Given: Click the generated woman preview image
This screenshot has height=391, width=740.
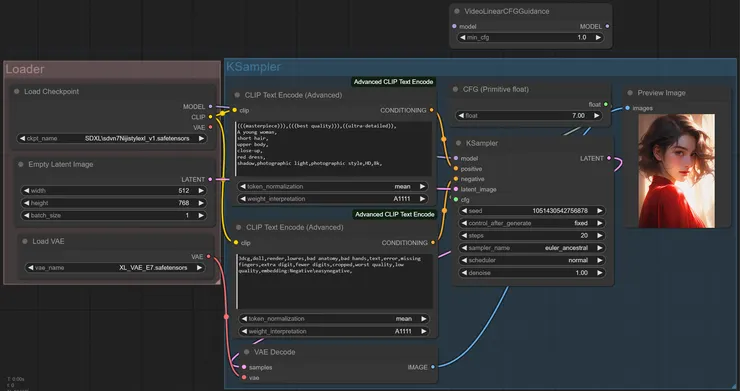Looking at the screenshot, I should 676,171.
